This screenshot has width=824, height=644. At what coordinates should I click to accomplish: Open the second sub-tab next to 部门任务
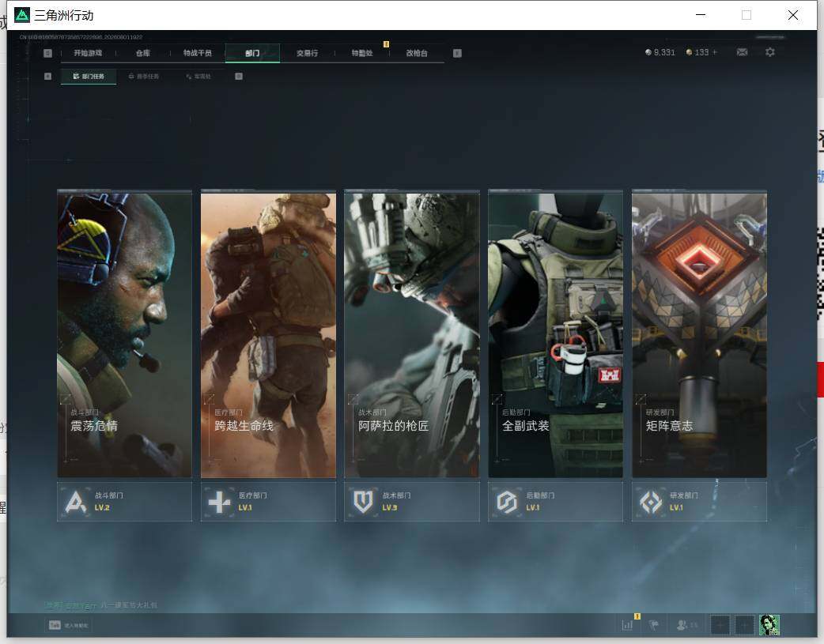tap(143, 76)
